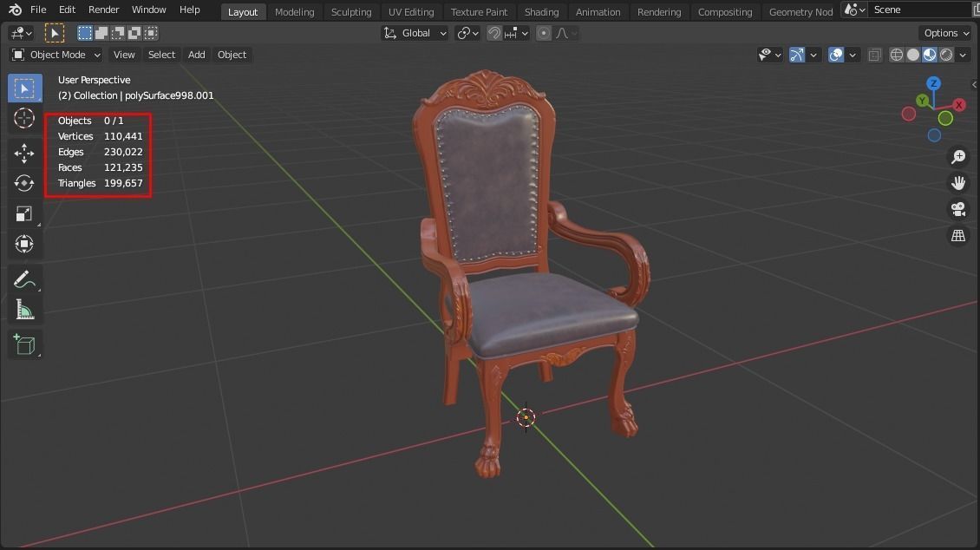Click the Pan view hand icon
980x550 pixels.
click(x=958, y=182)
